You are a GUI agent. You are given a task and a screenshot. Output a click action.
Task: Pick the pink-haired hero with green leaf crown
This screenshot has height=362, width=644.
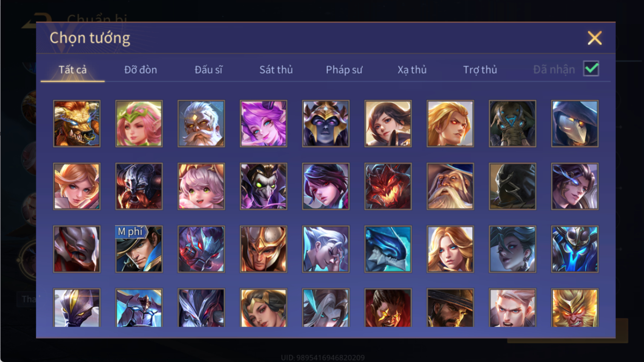click(x=139, y=124)
